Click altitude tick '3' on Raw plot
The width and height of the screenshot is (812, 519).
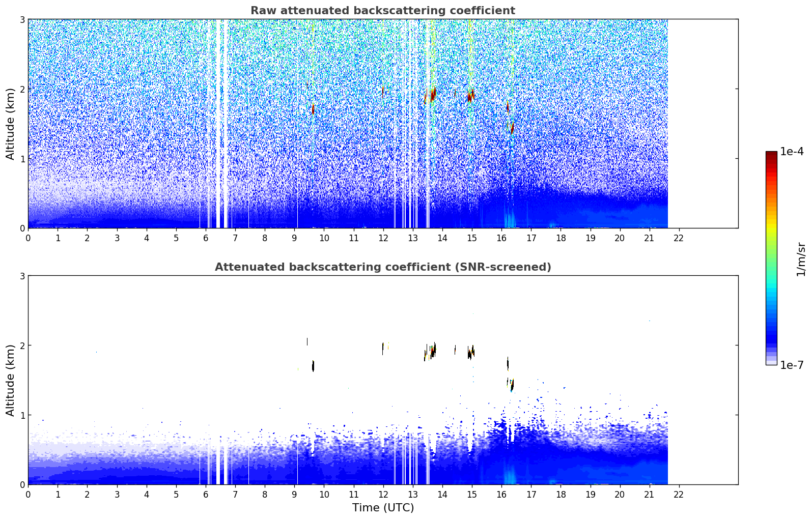click(22, 19)
